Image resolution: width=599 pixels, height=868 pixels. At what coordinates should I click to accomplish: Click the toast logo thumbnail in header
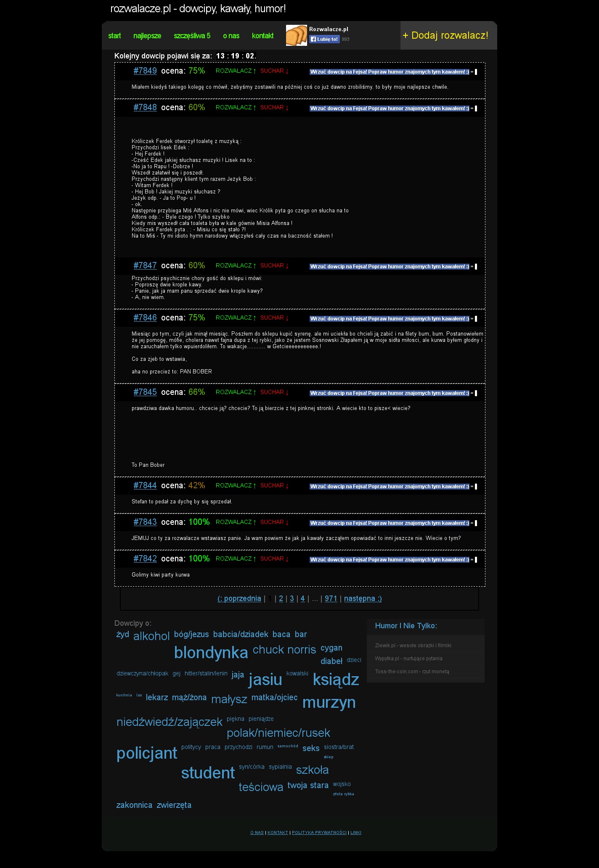(x=296, y=35)
